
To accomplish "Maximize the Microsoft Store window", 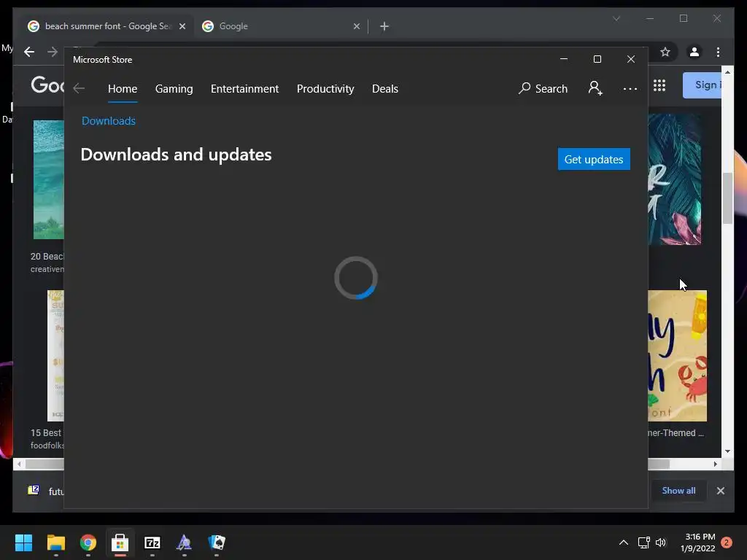I will click(x=597, y=59).
